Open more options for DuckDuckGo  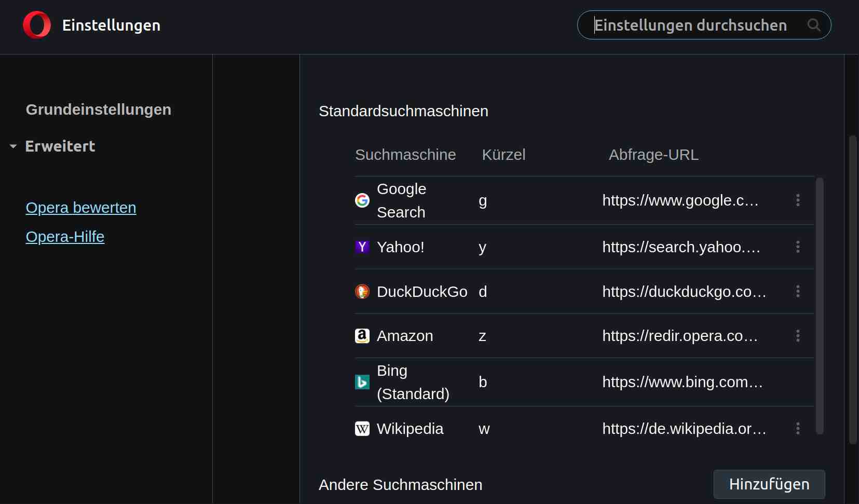[x=798, y=291]
